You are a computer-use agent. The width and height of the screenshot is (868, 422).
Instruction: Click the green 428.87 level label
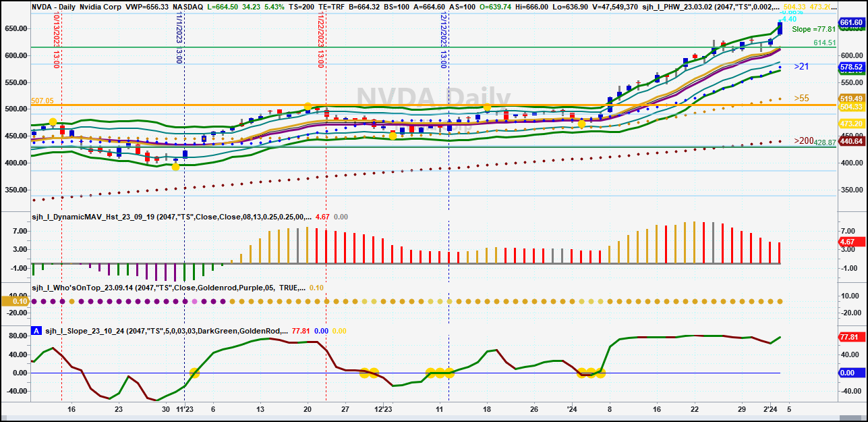[x=825, y=142]
